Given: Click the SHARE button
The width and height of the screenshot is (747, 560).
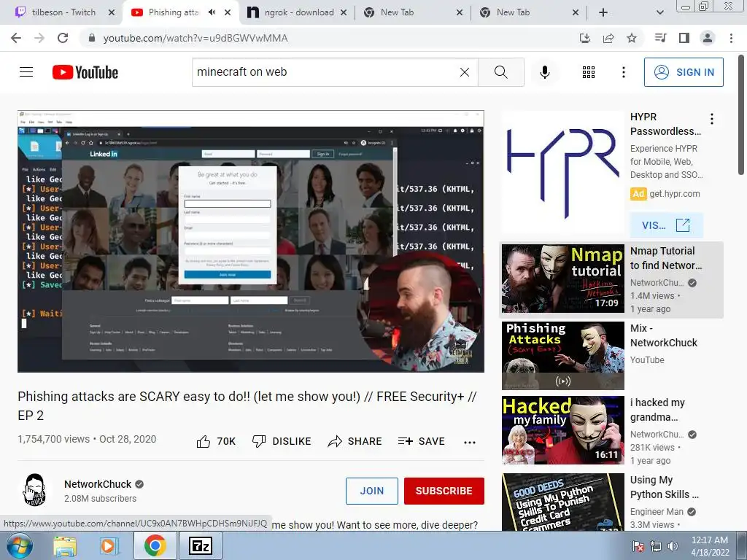Looking at the screenshot, I should pos(355,441).
